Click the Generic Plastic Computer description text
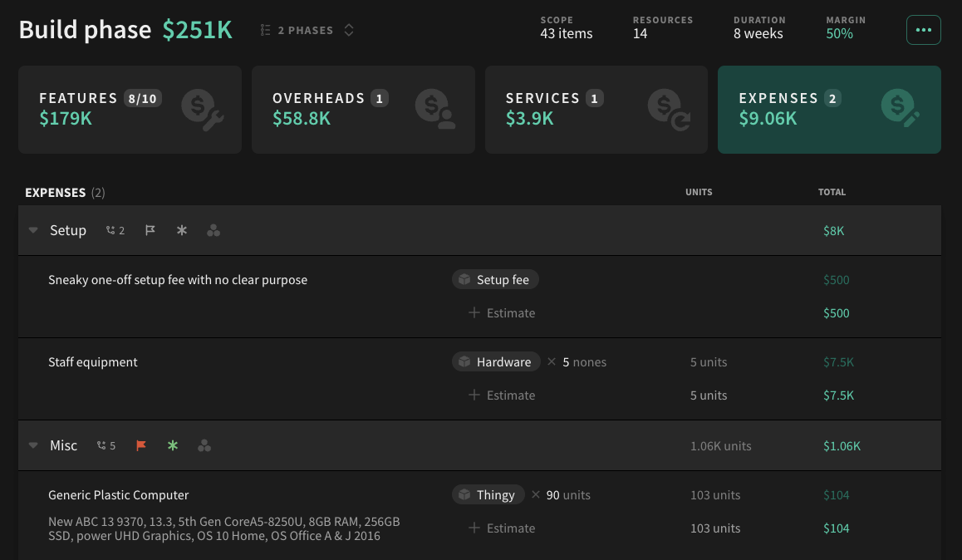The width and height of the screenshot is (962, 560). (x=224, y=528)
